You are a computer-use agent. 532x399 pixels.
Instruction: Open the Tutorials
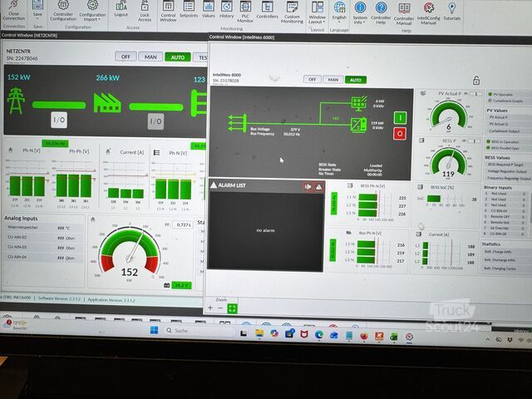click(451, 11)
